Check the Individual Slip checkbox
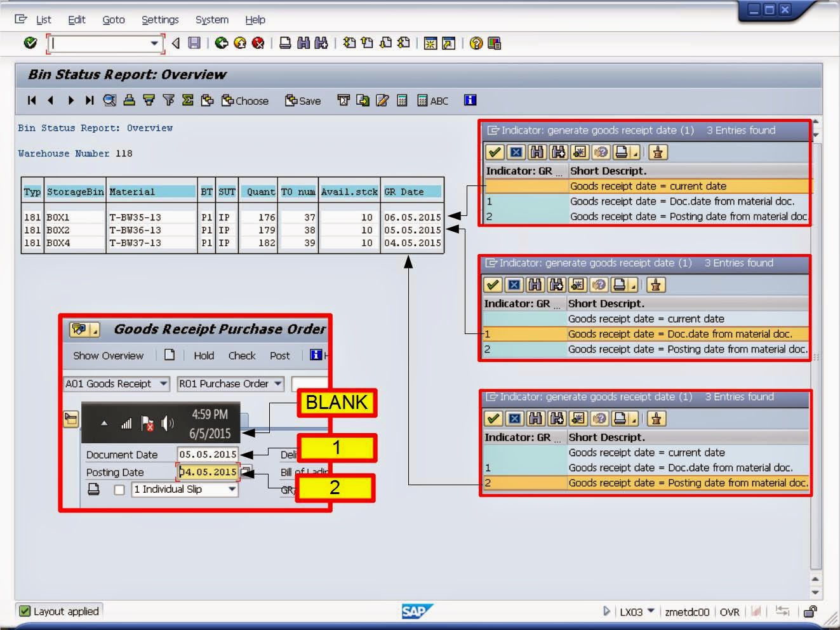The height and width of the screenshot is (630, 840). [120, 489]
